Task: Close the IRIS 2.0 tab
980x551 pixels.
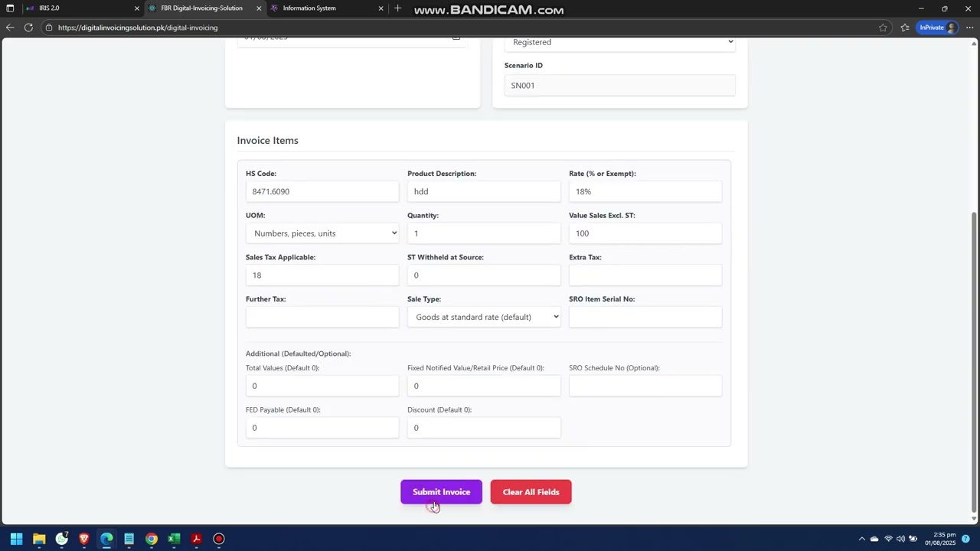Action: pyautogui.click(x=137, y=8)
